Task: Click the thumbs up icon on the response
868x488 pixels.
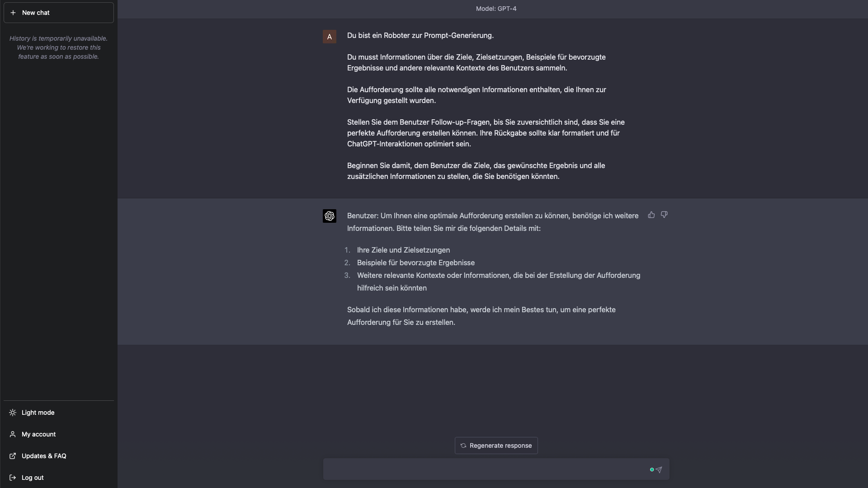Action: [651, 215]
